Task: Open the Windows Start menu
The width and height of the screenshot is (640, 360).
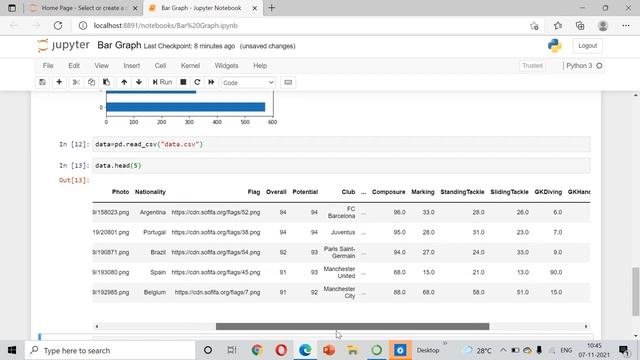Action: click(12, 350)
